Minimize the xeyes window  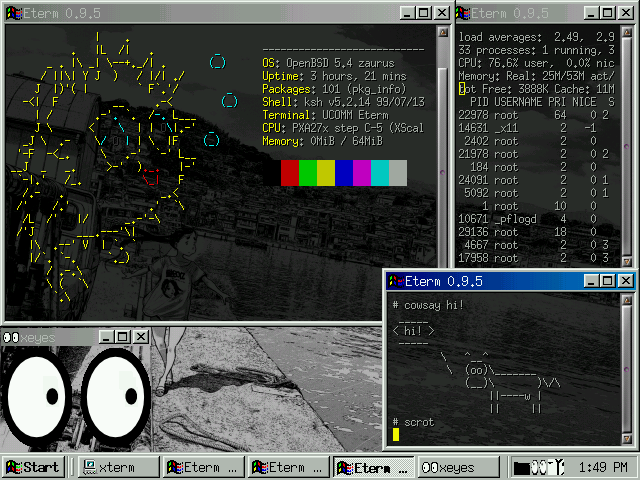click(x=106, y=337)
